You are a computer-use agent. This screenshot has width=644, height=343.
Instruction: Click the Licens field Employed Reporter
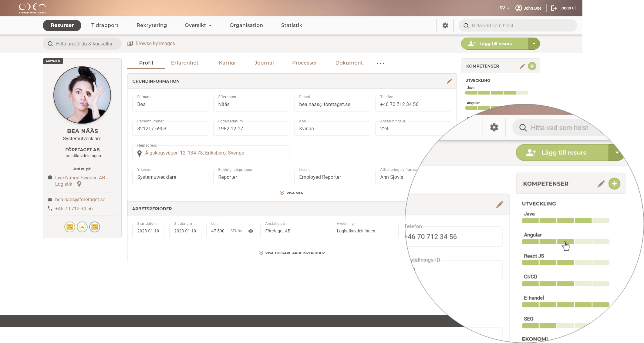coord(332,177)
